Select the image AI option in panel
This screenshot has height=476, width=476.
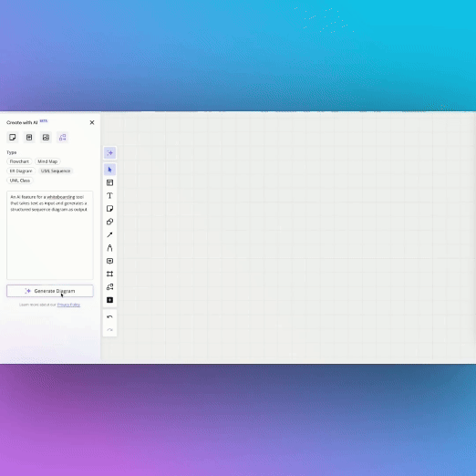coord(46,138)
